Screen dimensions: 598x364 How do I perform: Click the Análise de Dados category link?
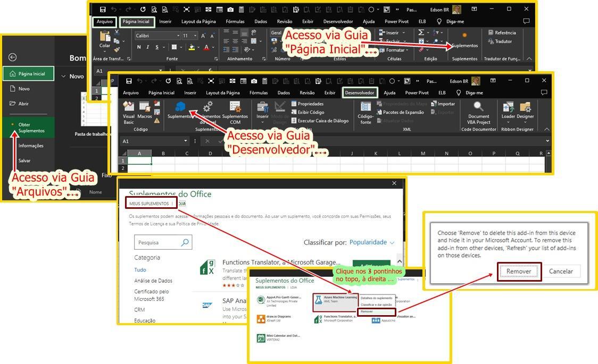point(153,281)
